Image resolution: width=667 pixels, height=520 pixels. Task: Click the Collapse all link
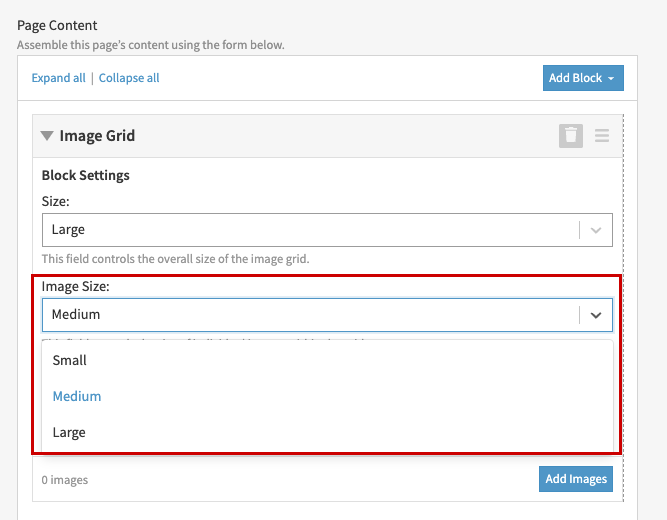129,78
